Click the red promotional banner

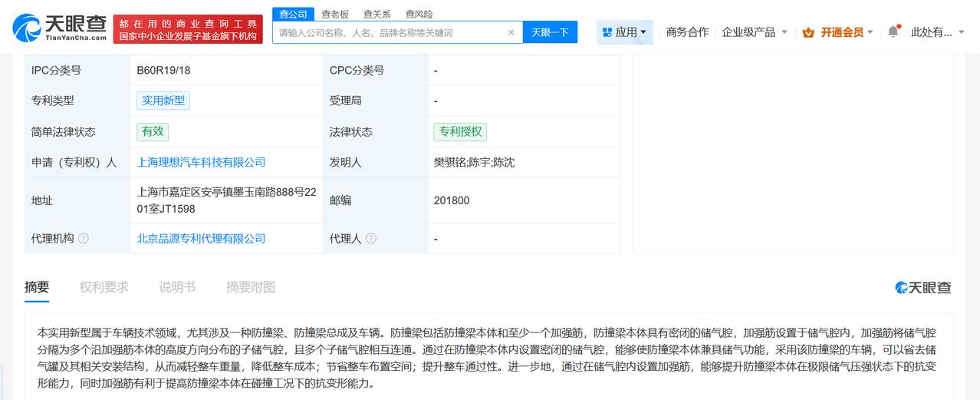click(188, 29)
